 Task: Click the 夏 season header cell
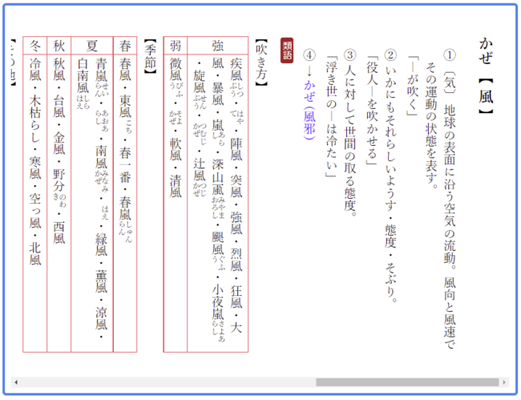pyautogui.click(x=92, y=45)
